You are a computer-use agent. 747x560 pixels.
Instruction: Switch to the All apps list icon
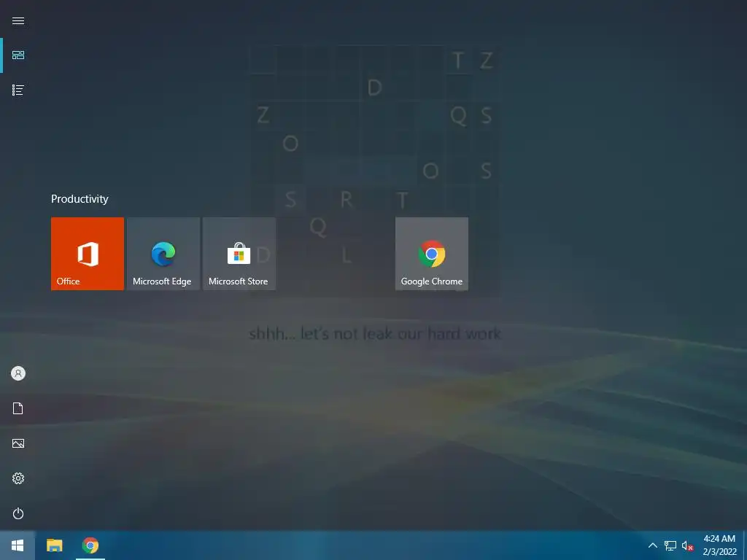click(18, 90)
